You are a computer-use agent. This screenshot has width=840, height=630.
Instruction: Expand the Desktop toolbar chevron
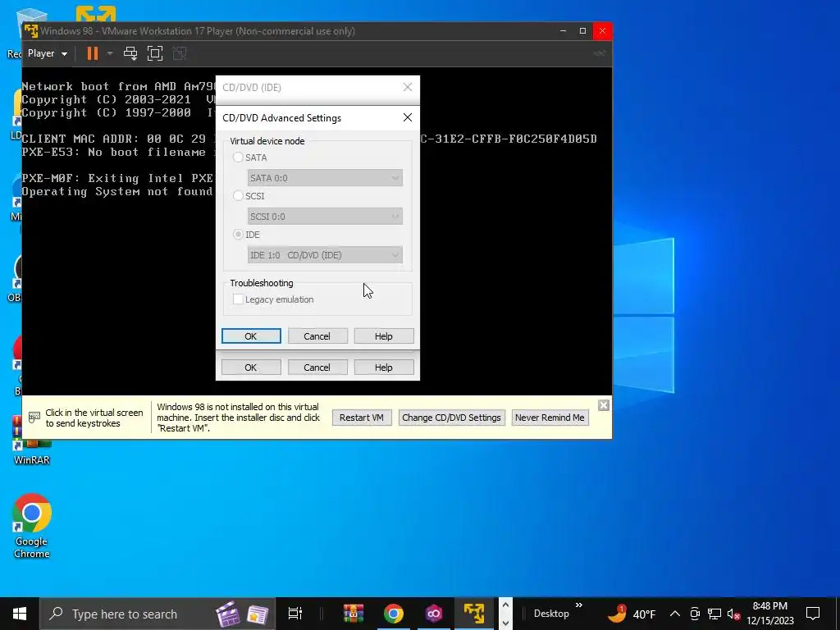[579, 605]
